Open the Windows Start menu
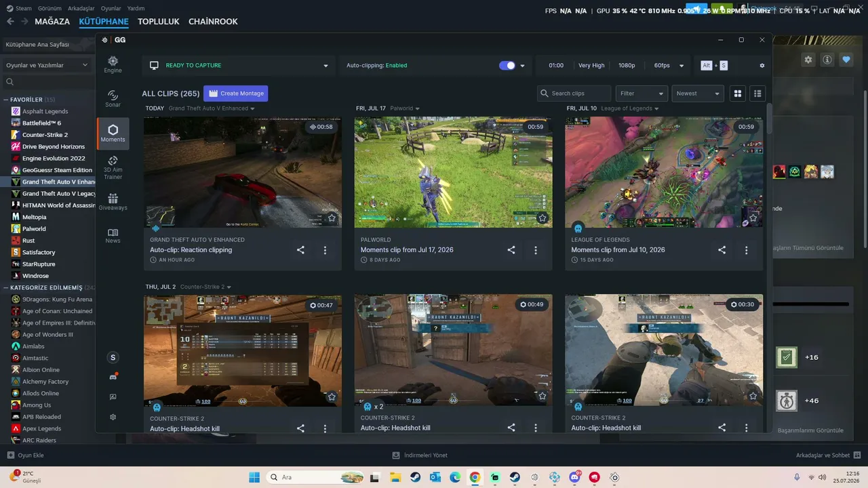 (x=254, y=477)
